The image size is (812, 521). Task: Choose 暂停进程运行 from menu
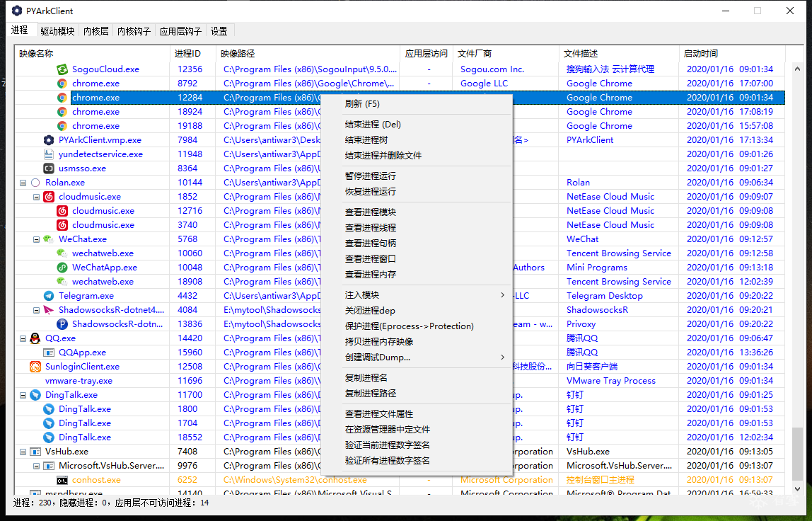coord(417,176)
